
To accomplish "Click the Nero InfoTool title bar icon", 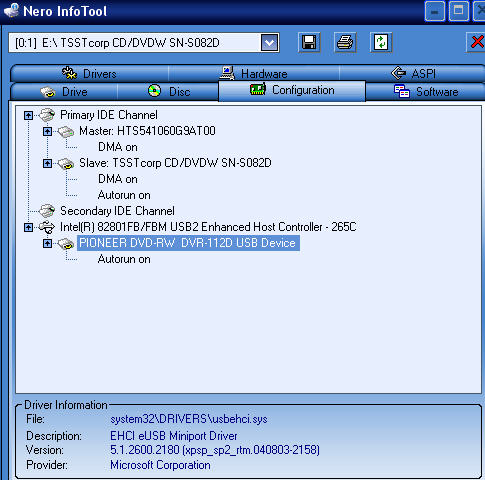I will [12, 10].
